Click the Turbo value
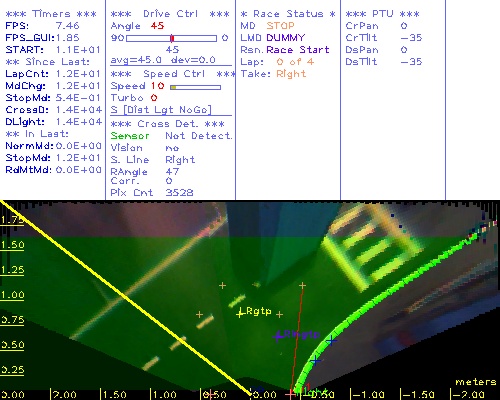The height and width of the screenshot is (400, 500). [154, 98]
